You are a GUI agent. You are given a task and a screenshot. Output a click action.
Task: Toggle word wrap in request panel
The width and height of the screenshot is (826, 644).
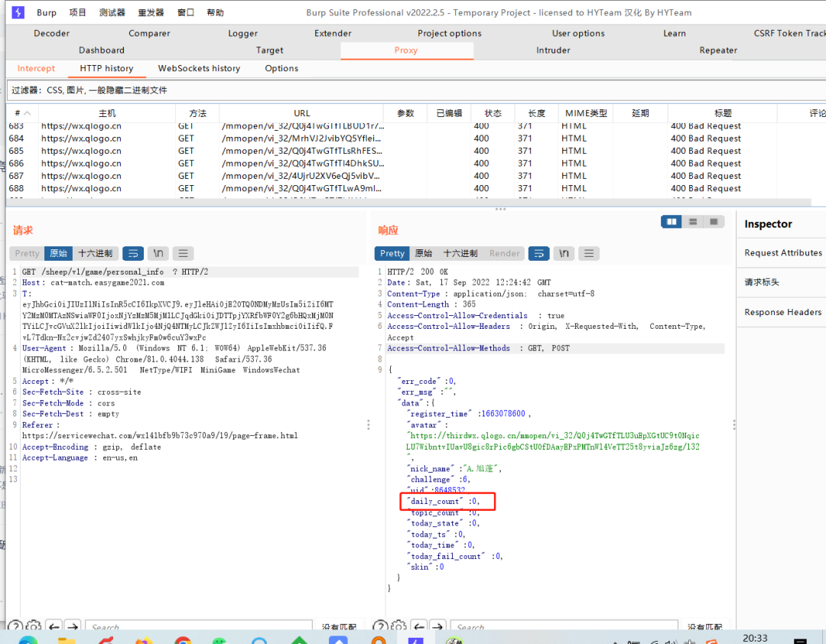tap(133, 253)
